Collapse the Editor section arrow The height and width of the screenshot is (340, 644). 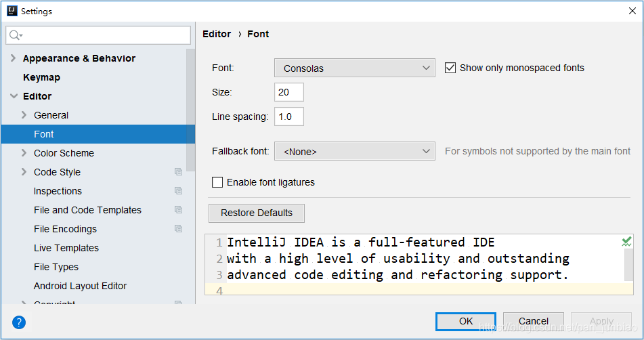pyautogui.click(x=14, y=96)
